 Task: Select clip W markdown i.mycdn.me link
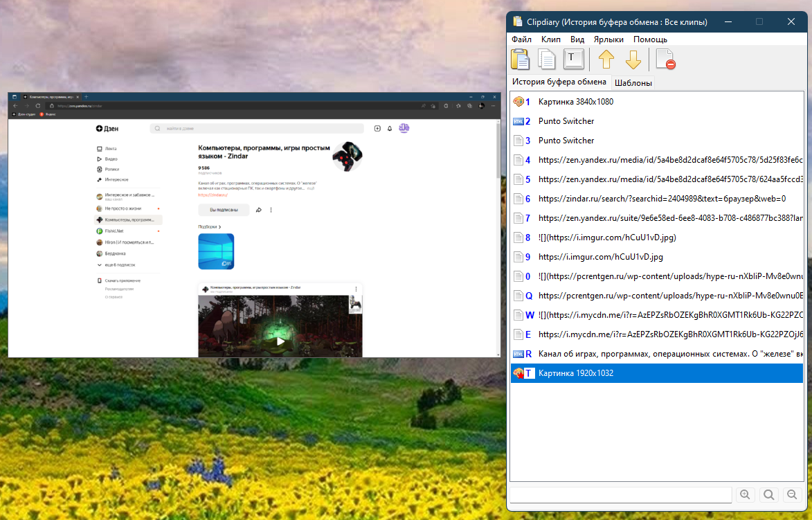tap(657, 315)
